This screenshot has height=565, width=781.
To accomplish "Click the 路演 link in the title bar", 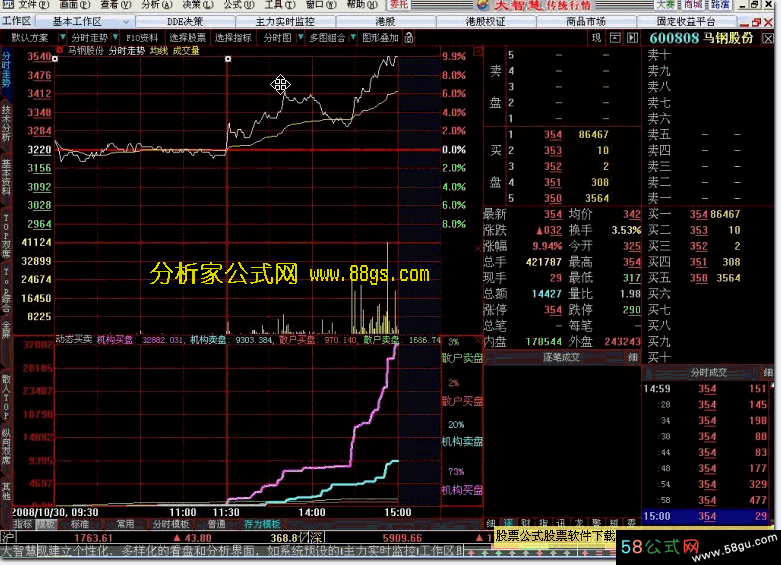I will click(720, 4).
